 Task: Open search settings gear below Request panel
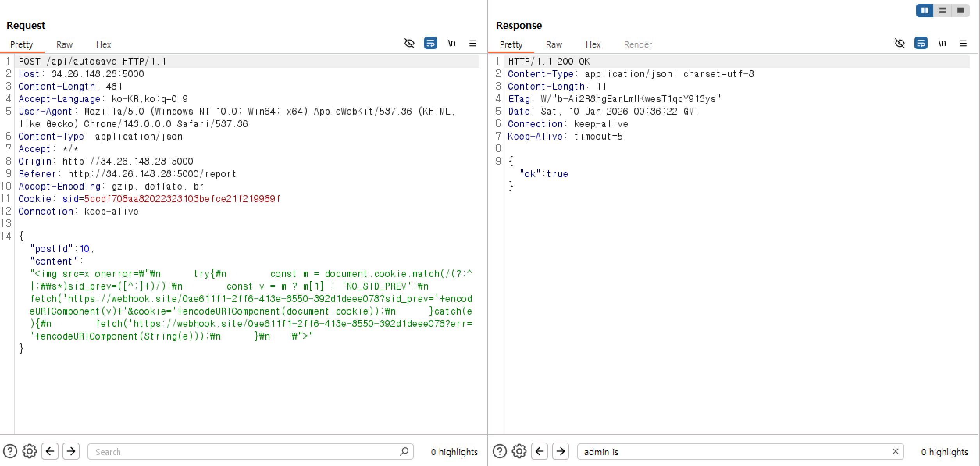pos(30,452)
